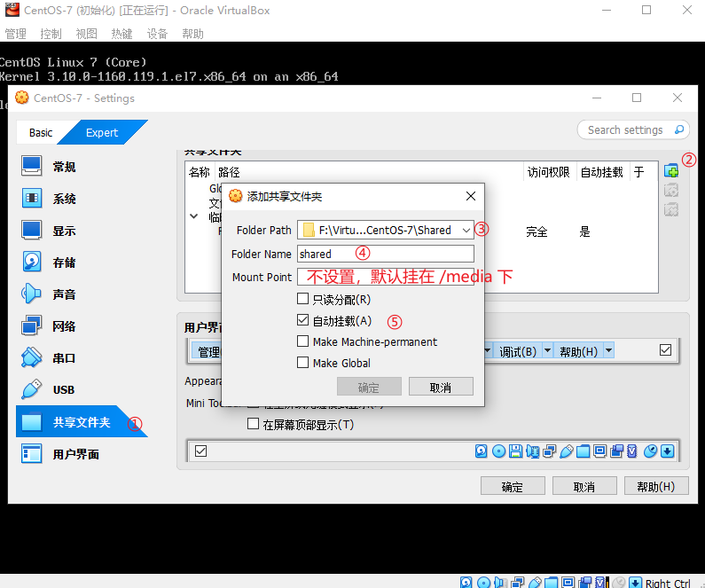The height and width of the screenshot is (588, 705).
Task: Close the 添加共享文件夹 dialog
Action: pos(471,196)
